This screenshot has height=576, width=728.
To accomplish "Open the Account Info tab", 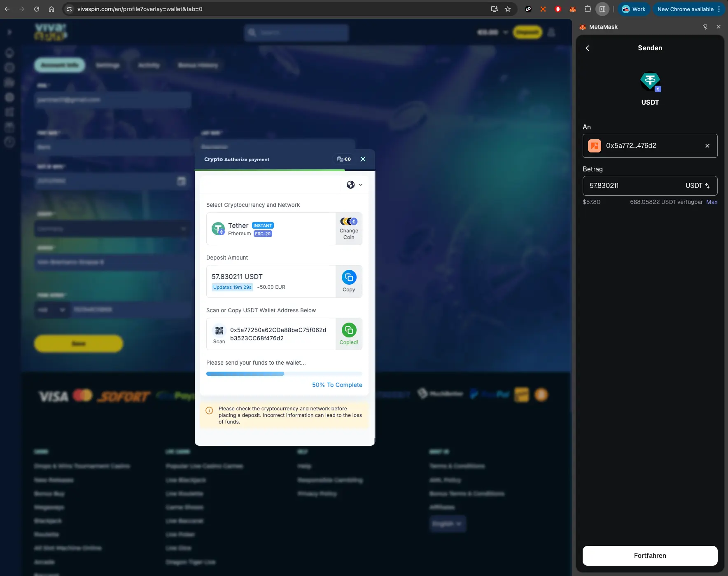I will [60, 65].
